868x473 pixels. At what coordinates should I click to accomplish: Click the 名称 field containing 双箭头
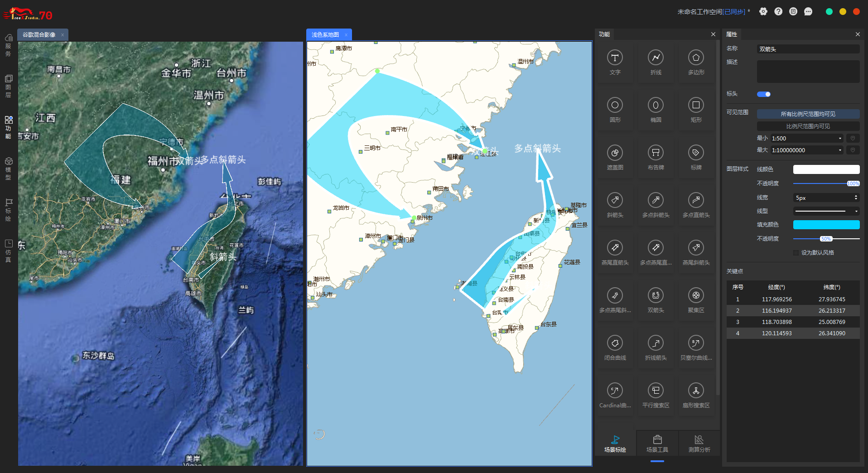[x=808, y=49]
